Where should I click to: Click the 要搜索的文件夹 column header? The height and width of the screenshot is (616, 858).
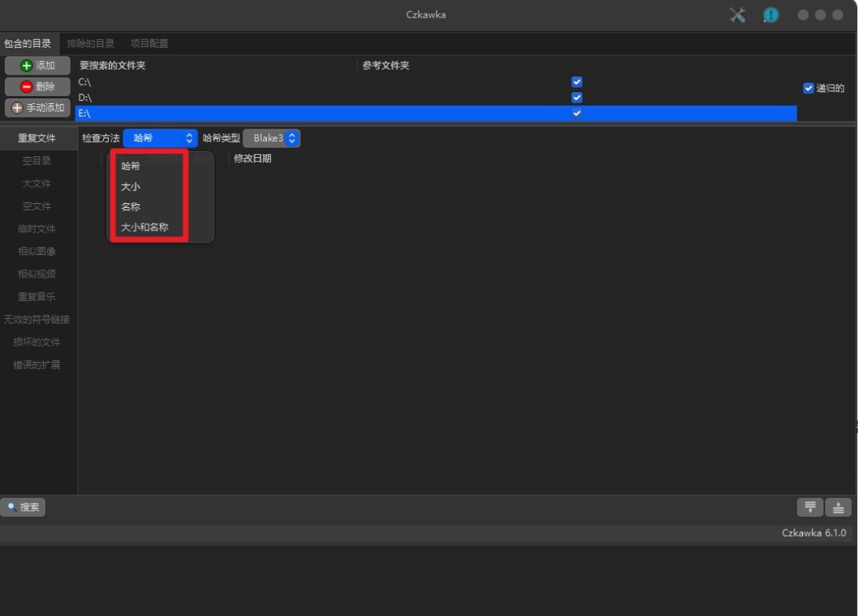tap(113, 66)
